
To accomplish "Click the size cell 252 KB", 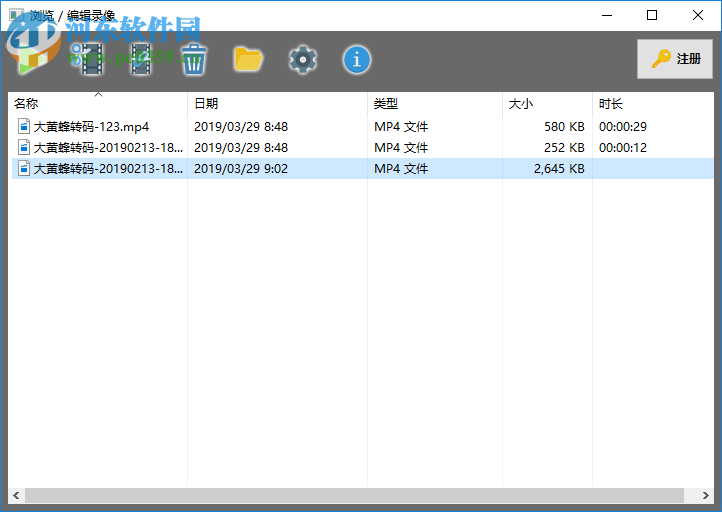I will (564, 148).
